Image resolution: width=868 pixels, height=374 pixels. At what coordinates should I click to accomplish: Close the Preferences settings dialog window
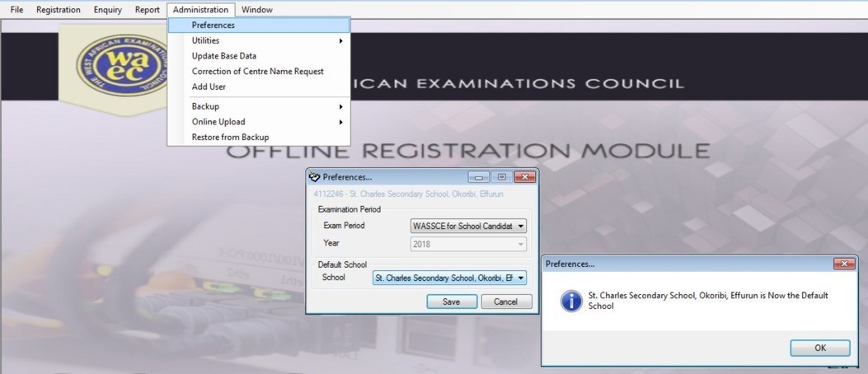524,177
